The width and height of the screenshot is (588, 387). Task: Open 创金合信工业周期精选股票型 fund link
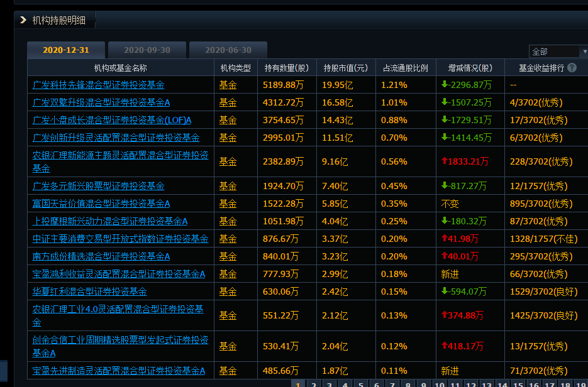tap(120, 347)
